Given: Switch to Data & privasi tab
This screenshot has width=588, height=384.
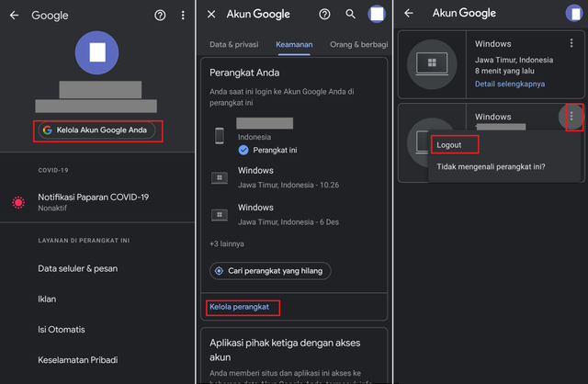Looking at the screenshot, I should click(x=234, y=45).
